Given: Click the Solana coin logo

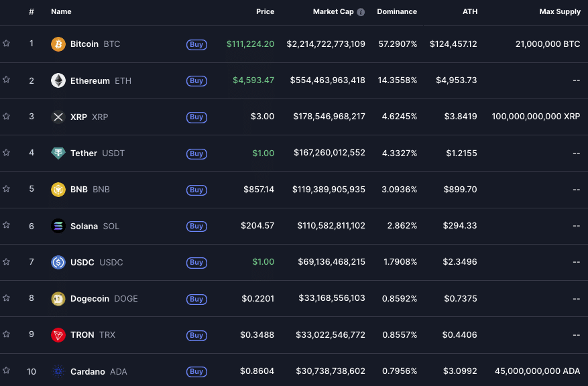Looking at the screenshot, I should (x=58, y=226).
